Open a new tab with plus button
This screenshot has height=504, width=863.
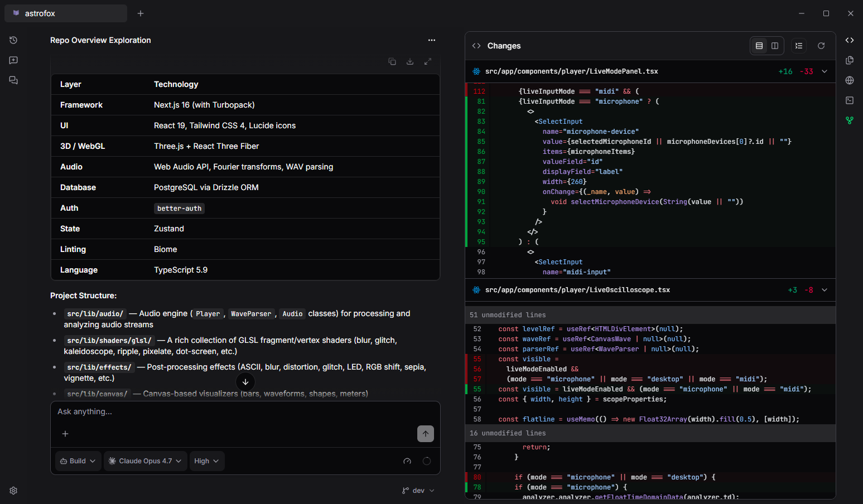[x=141, y=13]
